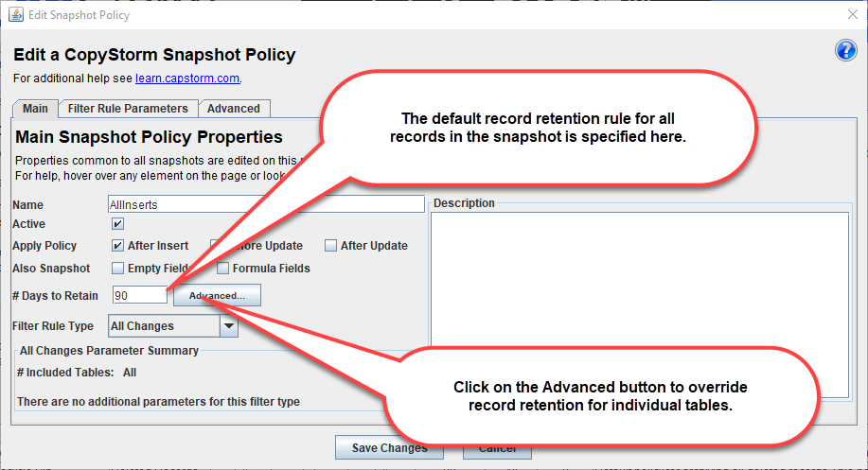Image resolution: width=868 pixels, height=470 pixels.
Task: Click inside the Description text area
Action: (639, 305)
